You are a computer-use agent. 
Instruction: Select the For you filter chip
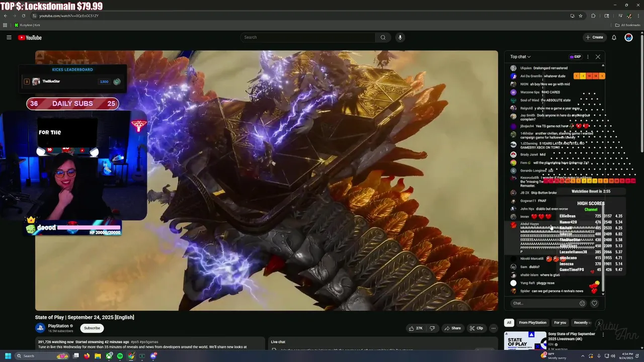click(560, 322)
